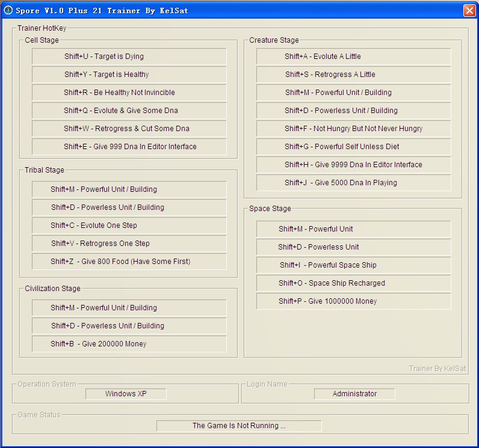Click the Operation System label
Screen dimensions: 479x448
point(47,384)
